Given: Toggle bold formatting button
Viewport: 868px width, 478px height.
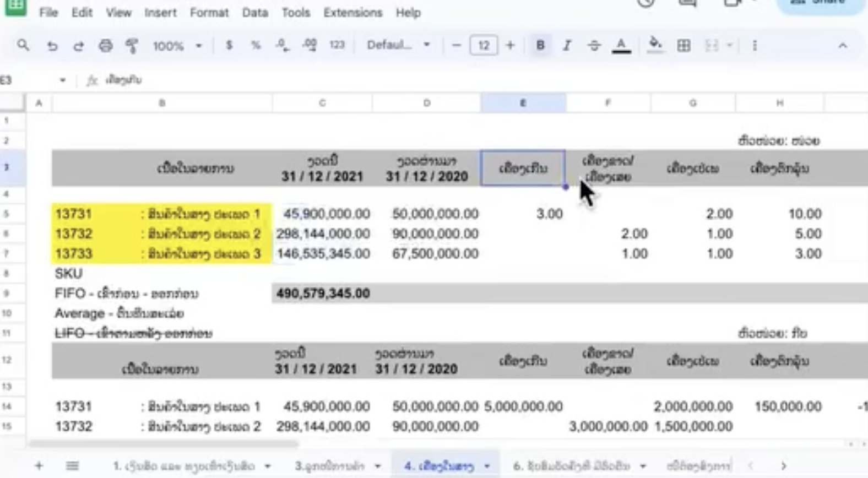Looking at the screenshot, I should [540, 45].
